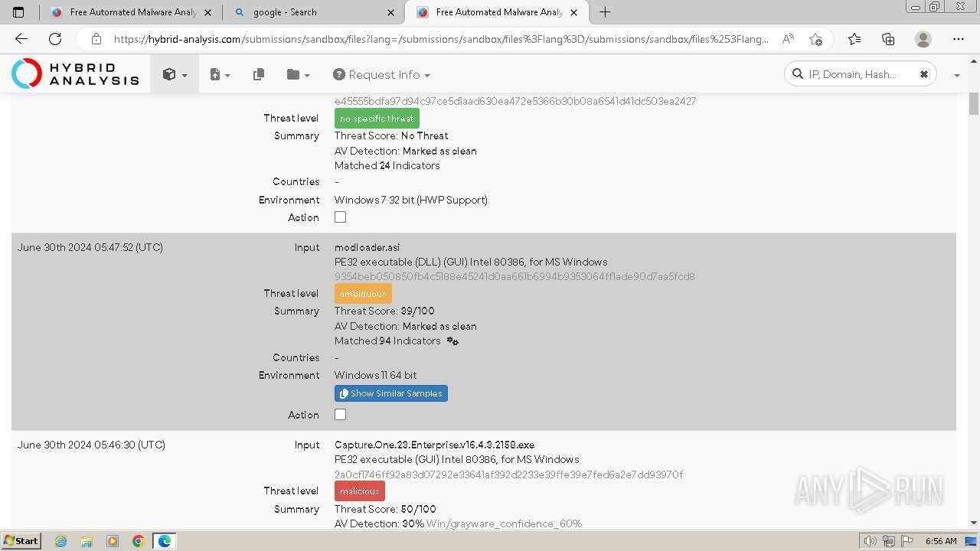Close the google - Search tab
The image size is (980, 551).
point(391,12)
